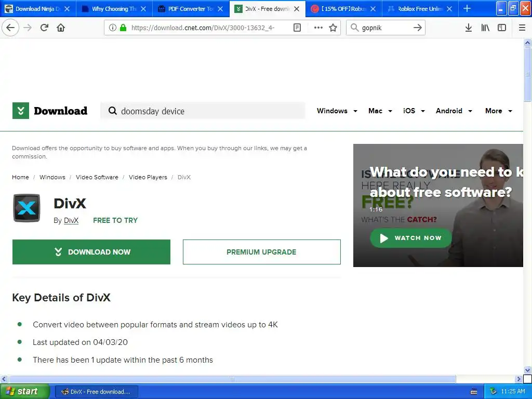Click horizontal scrollbar left arrow
The image size is (532, 399).
click(4, 379)
